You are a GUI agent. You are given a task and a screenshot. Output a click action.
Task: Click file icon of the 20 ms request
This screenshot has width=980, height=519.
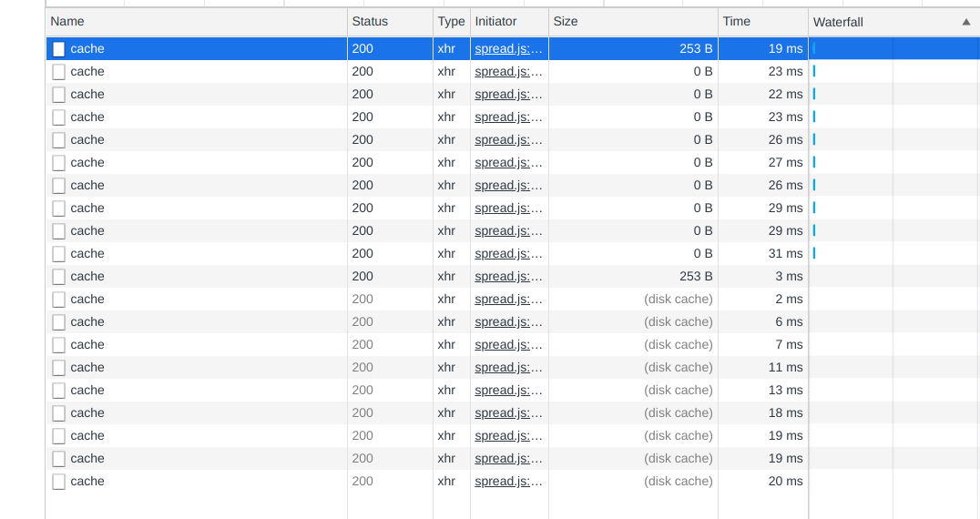point(59,482)
